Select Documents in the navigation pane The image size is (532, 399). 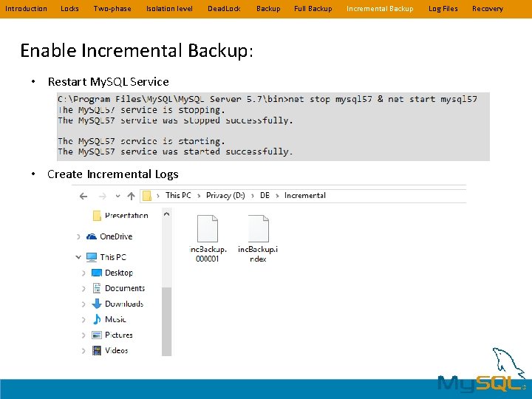(125, 288)
